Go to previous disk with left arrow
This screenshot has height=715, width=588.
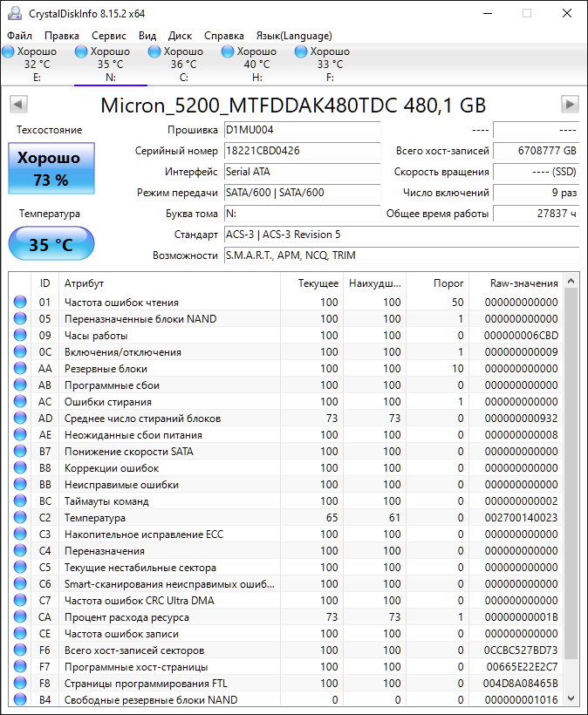18,105
